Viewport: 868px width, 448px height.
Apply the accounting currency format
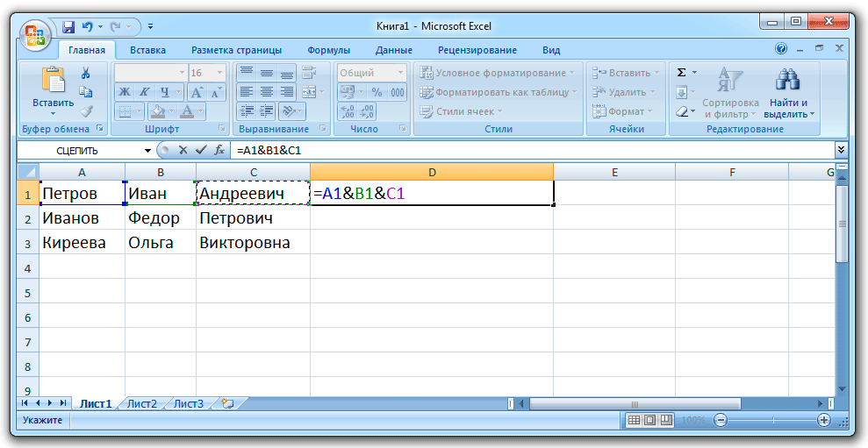pos(348,92)
